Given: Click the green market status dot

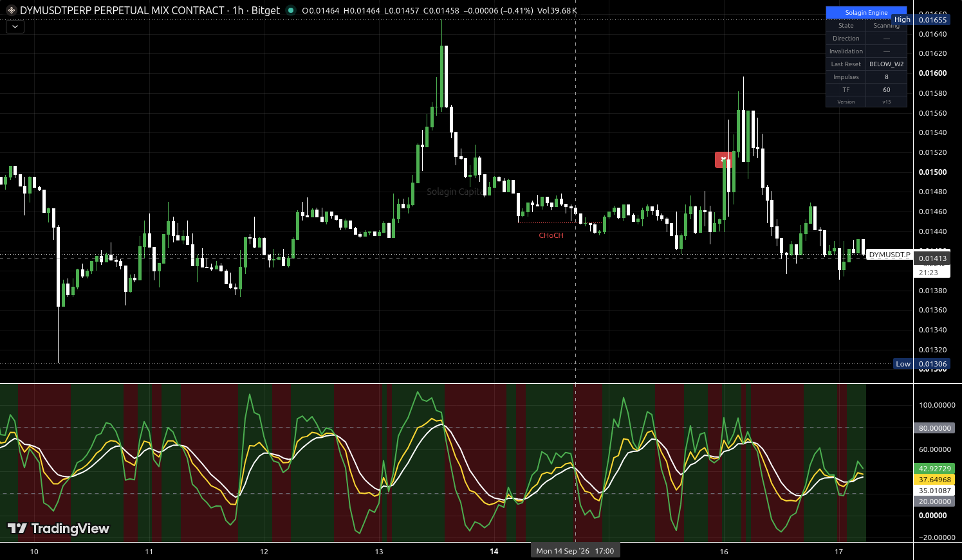Looking at the screenshot, I should coord(291,10).
